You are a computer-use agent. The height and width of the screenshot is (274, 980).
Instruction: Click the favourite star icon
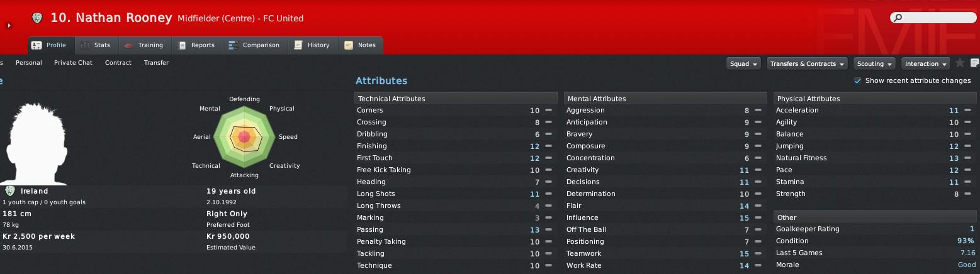pyautogui.click(x=960, y=63)
